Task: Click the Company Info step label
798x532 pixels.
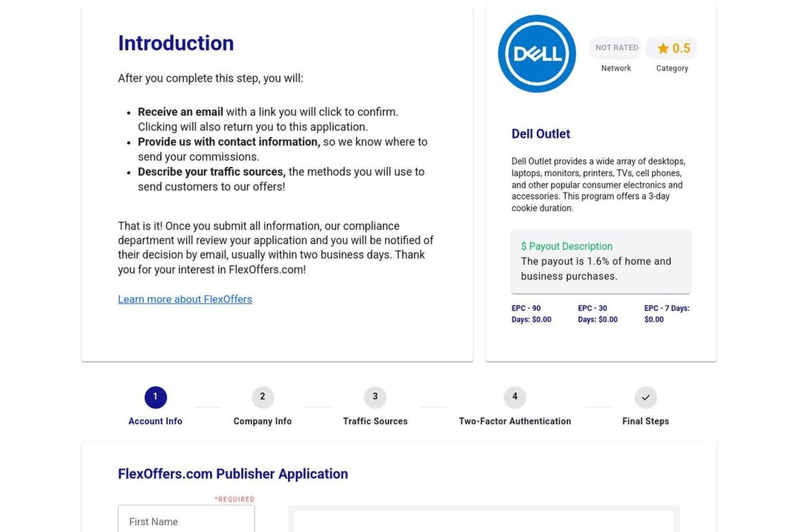Action: [263, 421]
